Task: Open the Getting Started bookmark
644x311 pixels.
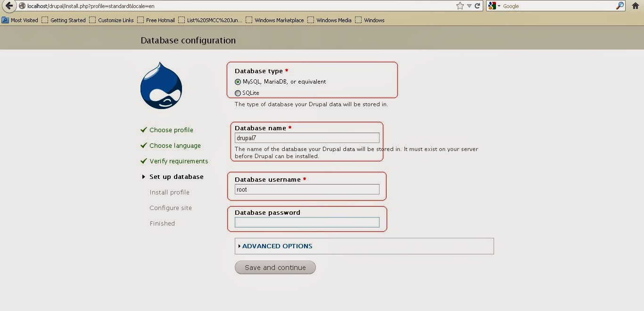Action: [64, 20]
